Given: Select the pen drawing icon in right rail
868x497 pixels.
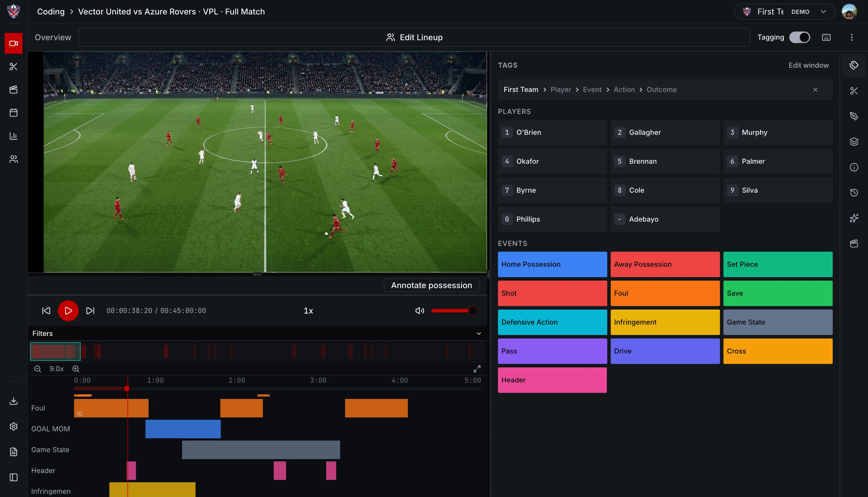Looking at the screenshot, I should tap(854, 116).
